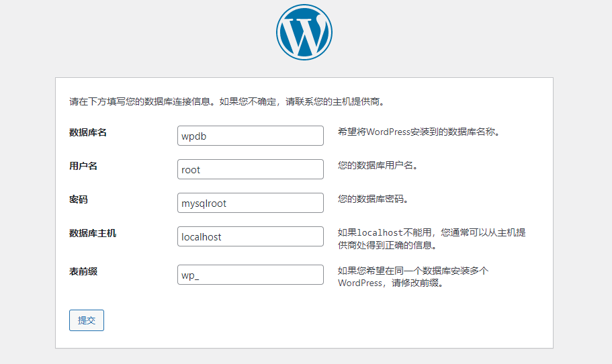Viewport: 612px width, 364px height.
Task: Click the WordPress logo at the top
Action: coord(304,32)
